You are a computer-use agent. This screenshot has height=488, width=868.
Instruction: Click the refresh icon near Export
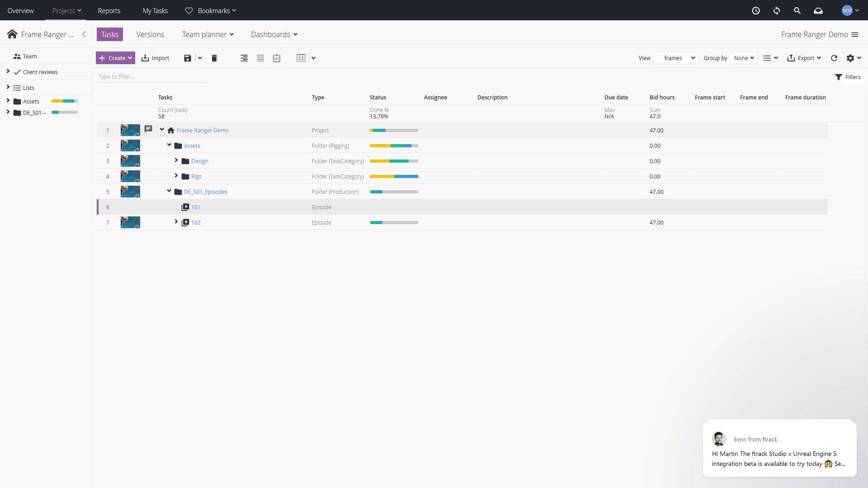pos(834,58)
